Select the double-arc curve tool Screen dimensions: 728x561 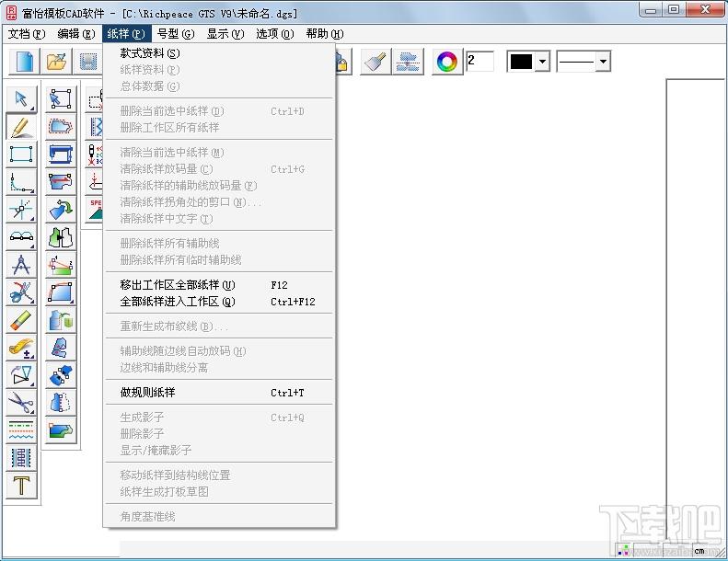click(21, 236)
